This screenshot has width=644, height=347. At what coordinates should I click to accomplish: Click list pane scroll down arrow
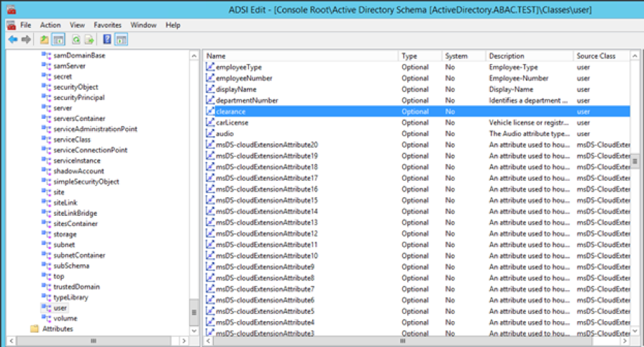tap(635, 331)
